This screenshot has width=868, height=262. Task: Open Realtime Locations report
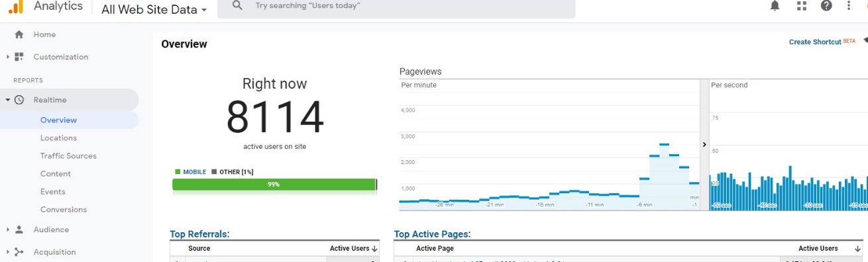(58, 138)
